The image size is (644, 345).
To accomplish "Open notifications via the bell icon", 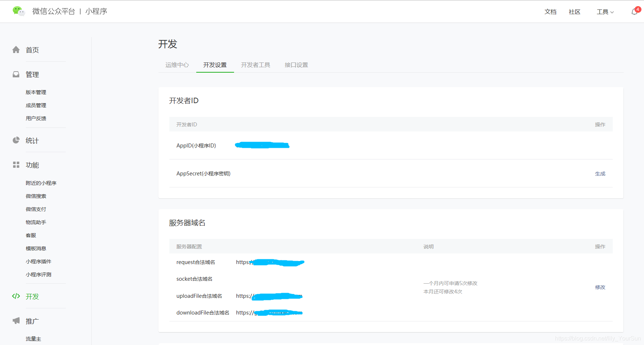I will click(x=633, y=12).
